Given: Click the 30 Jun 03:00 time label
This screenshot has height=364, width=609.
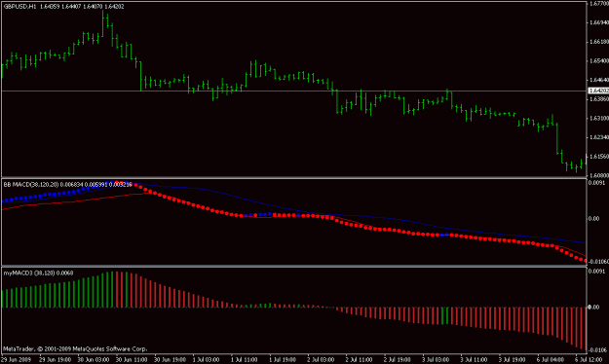Looking at the screenshot, I should pos(94,360).
